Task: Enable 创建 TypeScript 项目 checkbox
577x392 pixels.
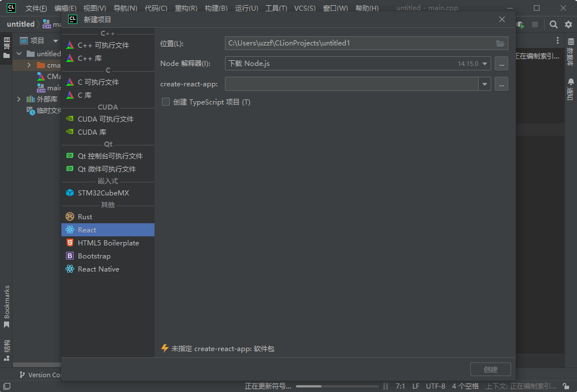Action: (166, 102)
